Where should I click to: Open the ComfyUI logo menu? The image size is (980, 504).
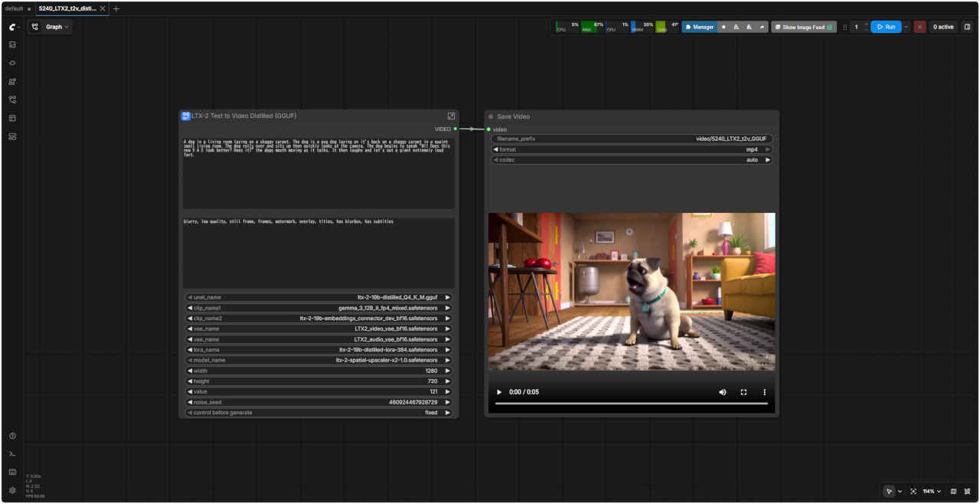coord(12,27)
